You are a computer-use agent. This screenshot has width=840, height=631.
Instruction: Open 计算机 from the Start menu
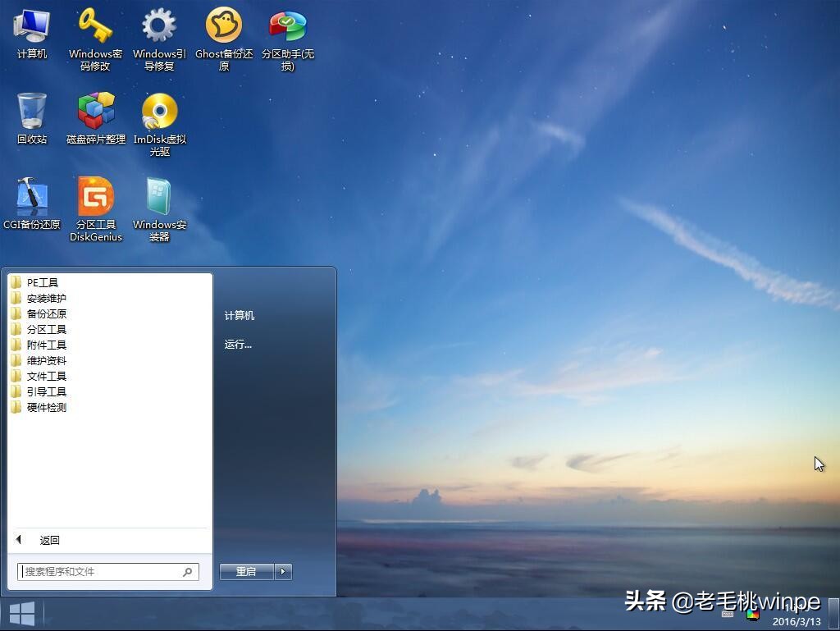[238, 315]
